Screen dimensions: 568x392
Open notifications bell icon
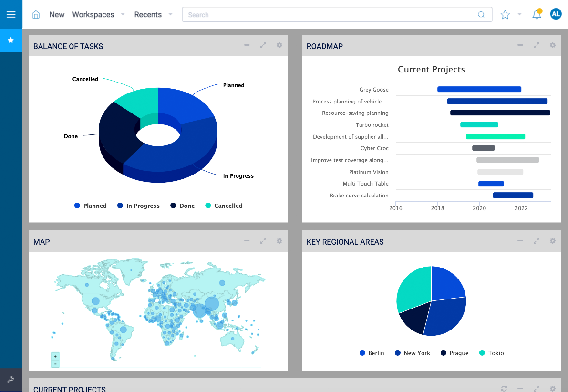[537, 15]
